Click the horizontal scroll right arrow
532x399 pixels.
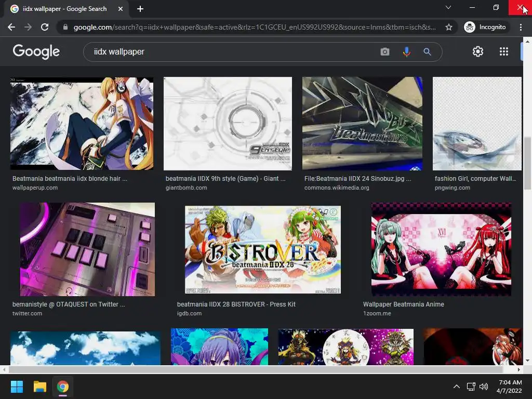(519, 369)
